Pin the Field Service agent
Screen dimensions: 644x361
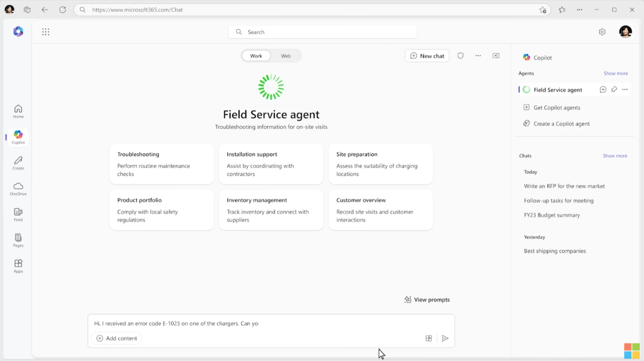614,89
